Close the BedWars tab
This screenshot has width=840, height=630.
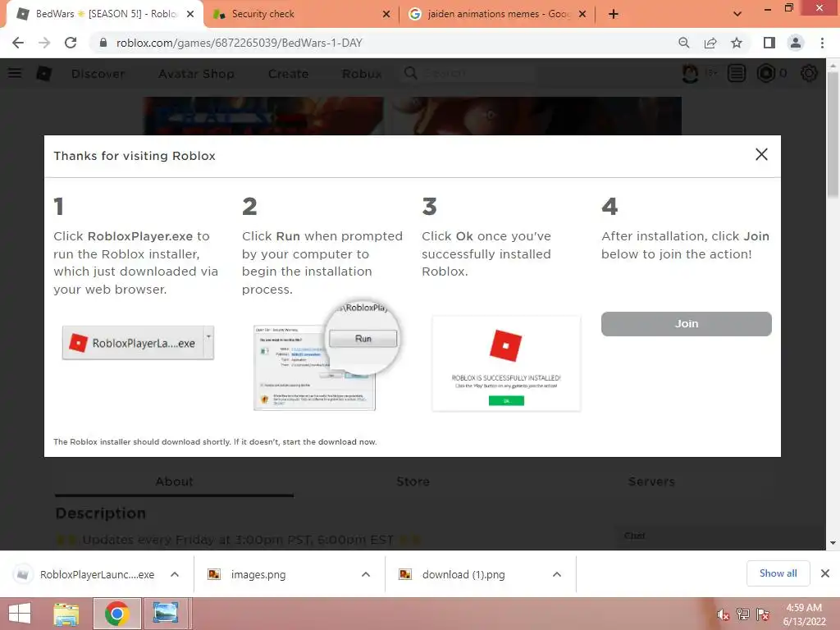tap(190, 14)
